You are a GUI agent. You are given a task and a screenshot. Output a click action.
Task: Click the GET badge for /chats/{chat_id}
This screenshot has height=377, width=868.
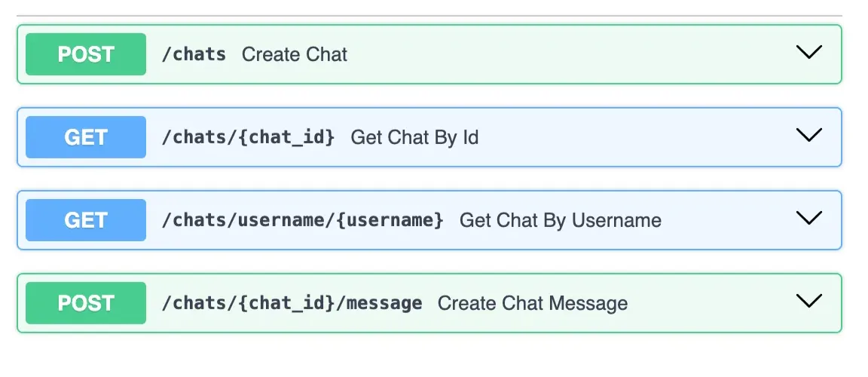[x=86, y=137]
